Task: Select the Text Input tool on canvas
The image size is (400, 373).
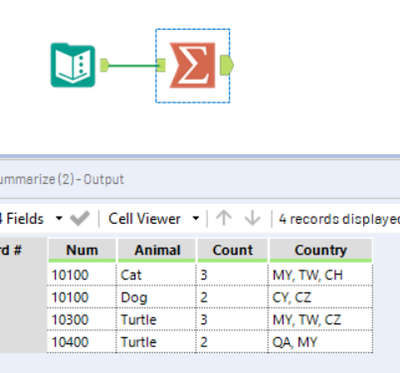Action: (73, 65)
